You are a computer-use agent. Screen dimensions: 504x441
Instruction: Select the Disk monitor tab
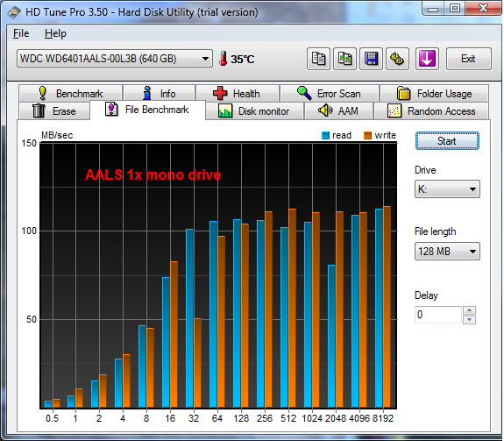point(254,111)
